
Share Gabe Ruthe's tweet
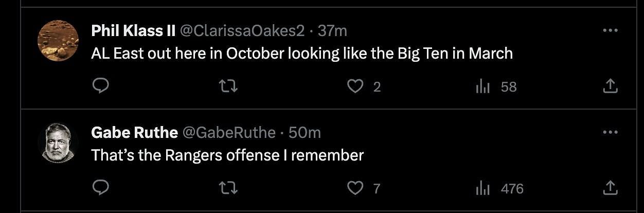coord(610,188)
